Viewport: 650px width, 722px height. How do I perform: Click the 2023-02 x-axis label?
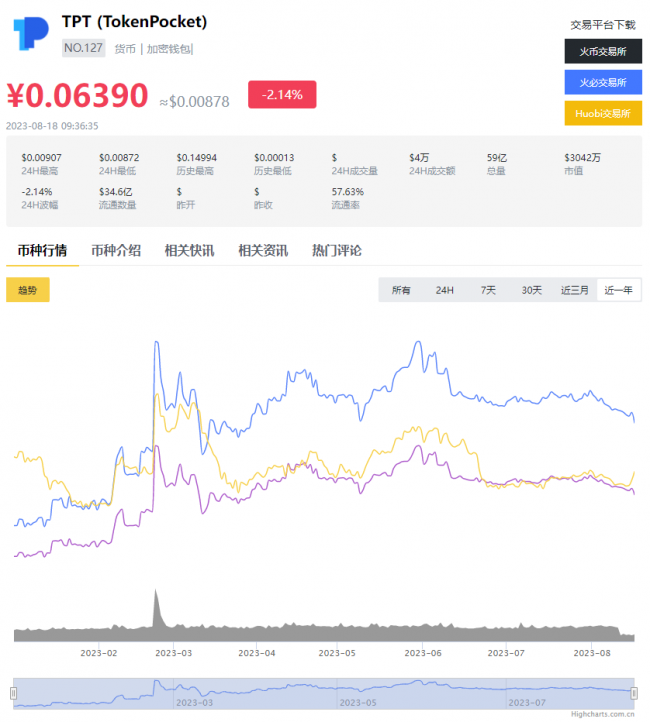[99, 653]
